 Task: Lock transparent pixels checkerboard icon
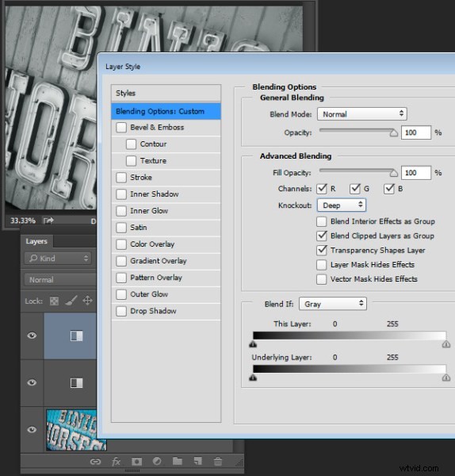click(x=54, y=301)
